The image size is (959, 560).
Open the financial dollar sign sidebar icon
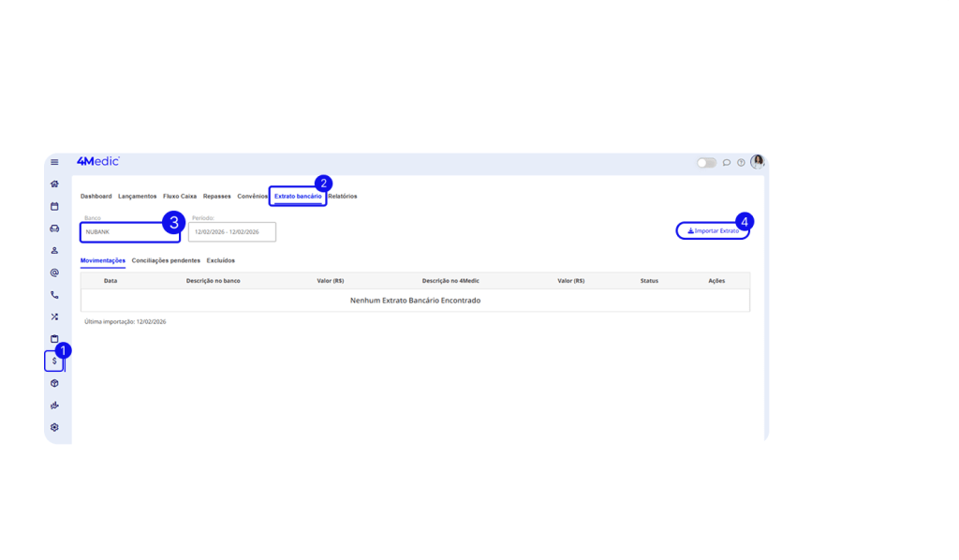click(x=54, y=361)
